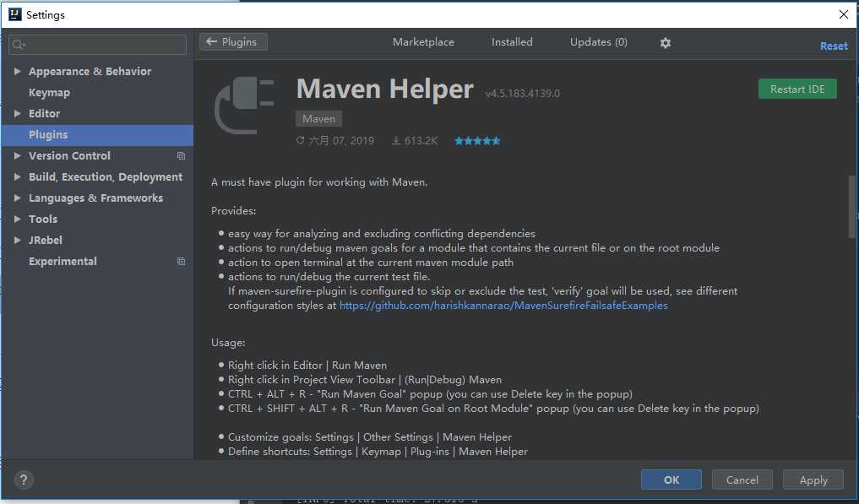Viewport: 859px width, 504px height.
Task: Click the 'action to open terminal' bullet line
Action: pos(371,263)
